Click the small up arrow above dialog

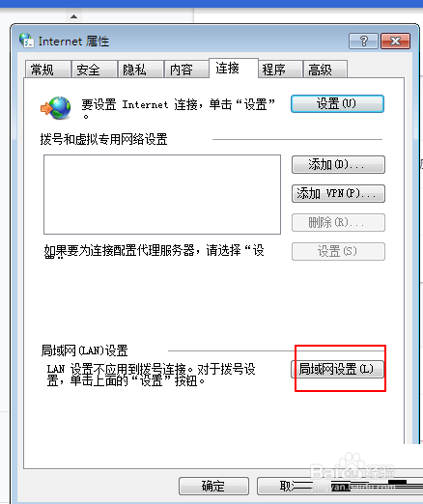(73, 16)
